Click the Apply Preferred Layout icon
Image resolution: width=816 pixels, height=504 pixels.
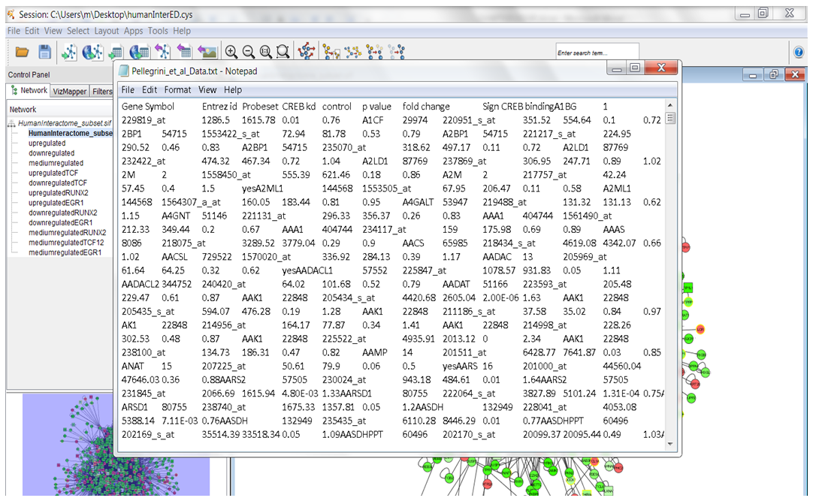(306, 52)
